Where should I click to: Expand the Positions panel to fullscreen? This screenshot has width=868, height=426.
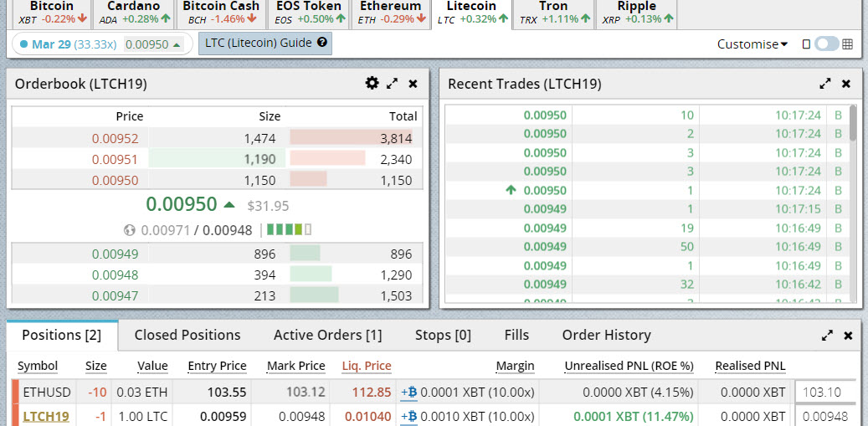(x=827, y=336)
